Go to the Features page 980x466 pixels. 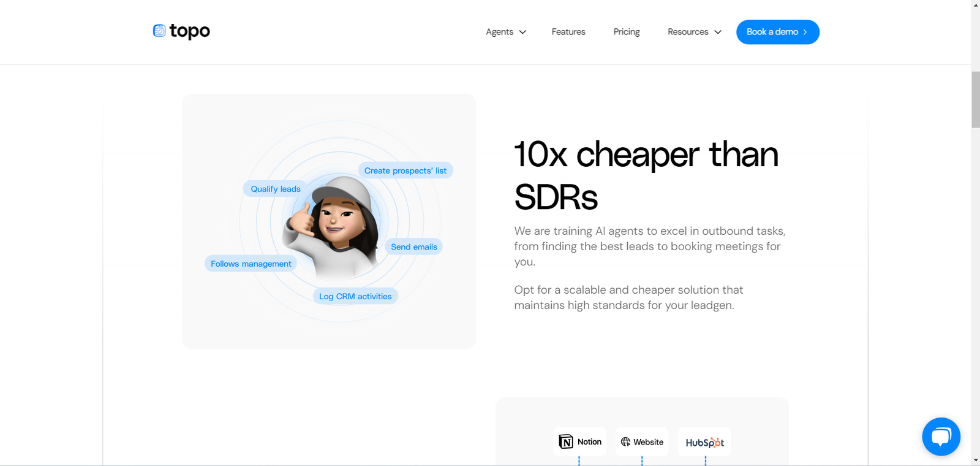[x=568, y=32]
